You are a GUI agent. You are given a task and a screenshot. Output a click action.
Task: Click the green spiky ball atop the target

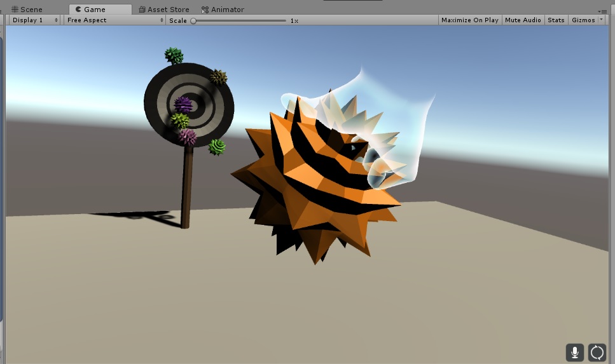(x=174, y=55)
